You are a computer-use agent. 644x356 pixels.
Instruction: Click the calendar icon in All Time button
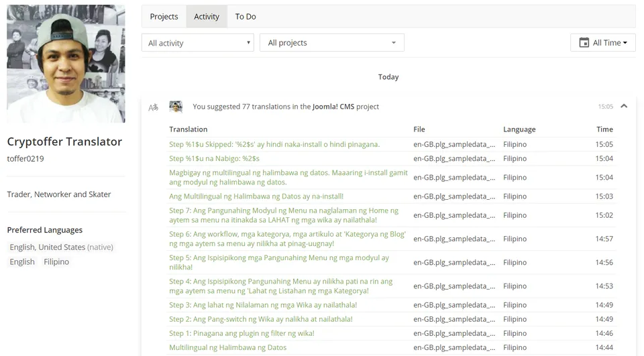pyautogui.click(x=584, y=43)
